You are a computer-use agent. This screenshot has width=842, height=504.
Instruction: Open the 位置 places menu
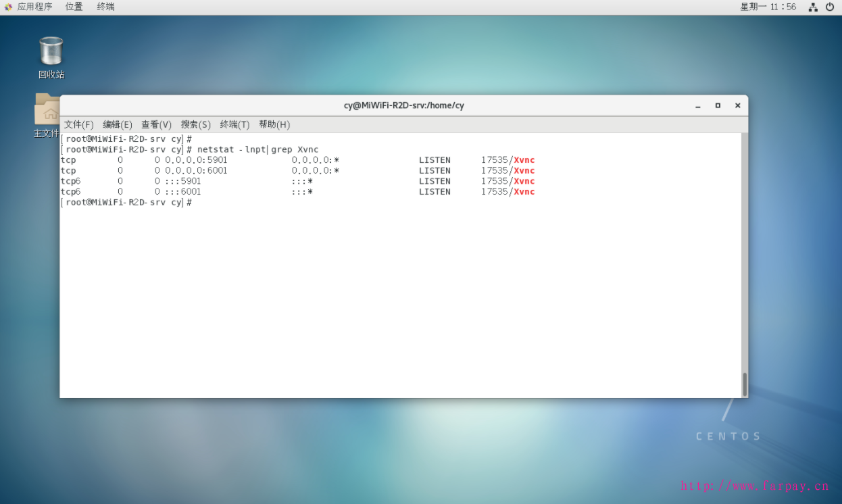74,7
